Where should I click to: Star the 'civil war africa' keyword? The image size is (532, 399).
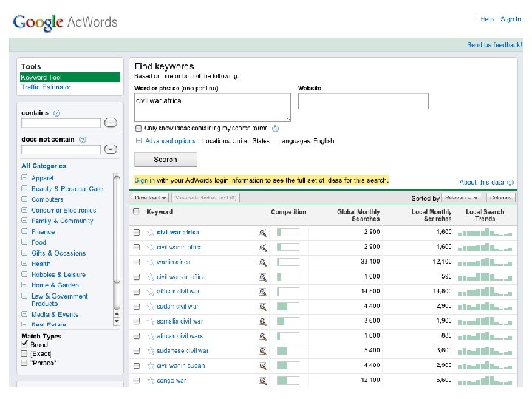point(151,232)
